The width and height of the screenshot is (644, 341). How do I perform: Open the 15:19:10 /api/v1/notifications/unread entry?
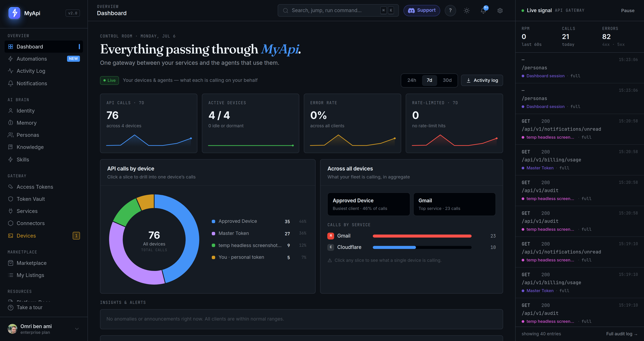pyautogui.click(x=579, y=252)
